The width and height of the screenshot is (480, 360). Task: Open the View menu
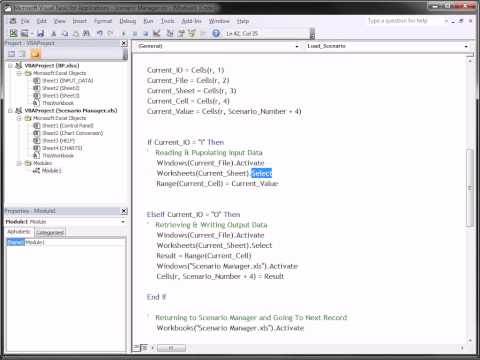point(60,21)
